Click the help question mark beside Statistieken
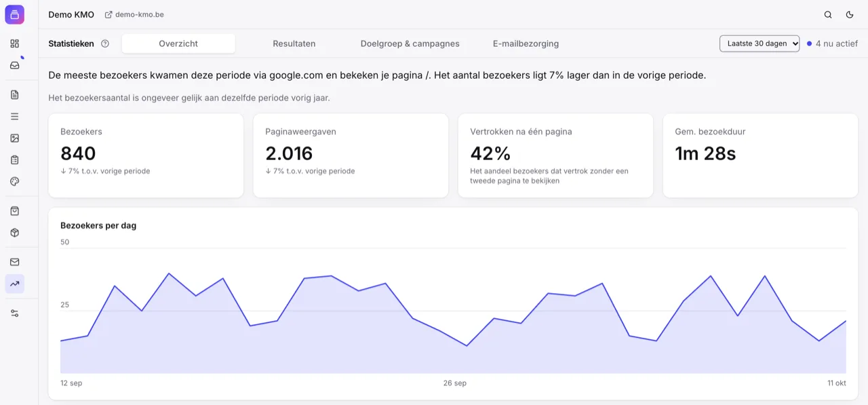Image resolution: width=868 pixels, height=405 pixels. pos(105,43)
